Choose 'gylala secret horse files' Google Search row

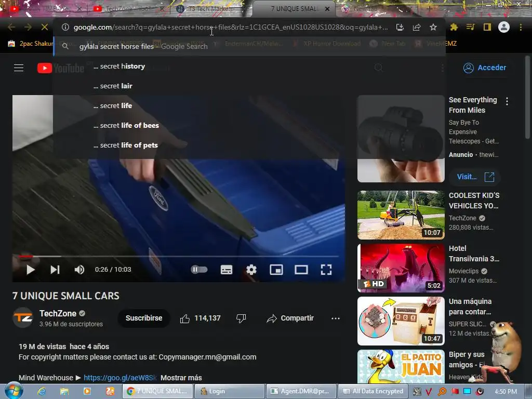coord(249,46)
